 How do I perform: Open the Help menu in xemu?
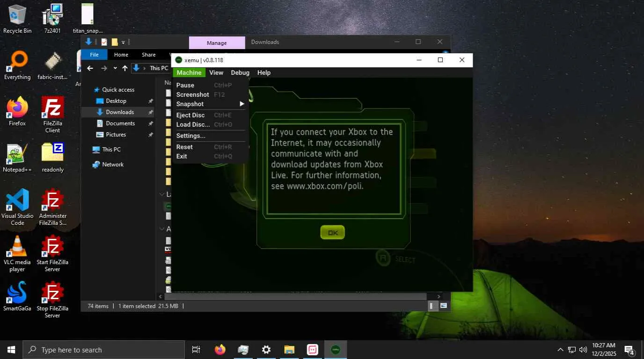[x=264, y=72]
